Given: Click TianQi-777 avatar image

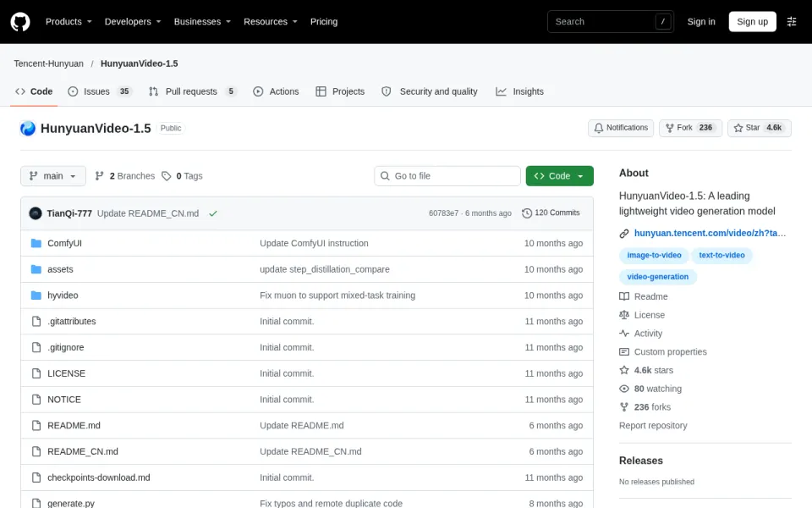Looking at the screenshot, I should (x=36, y=213).
